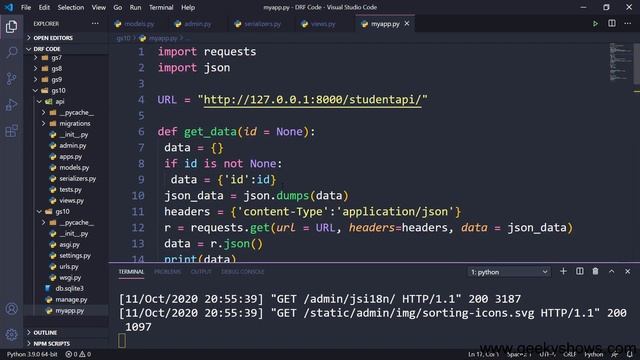
Task: Open Explorer views and more actions ellipsis
Action: point(95,24)
